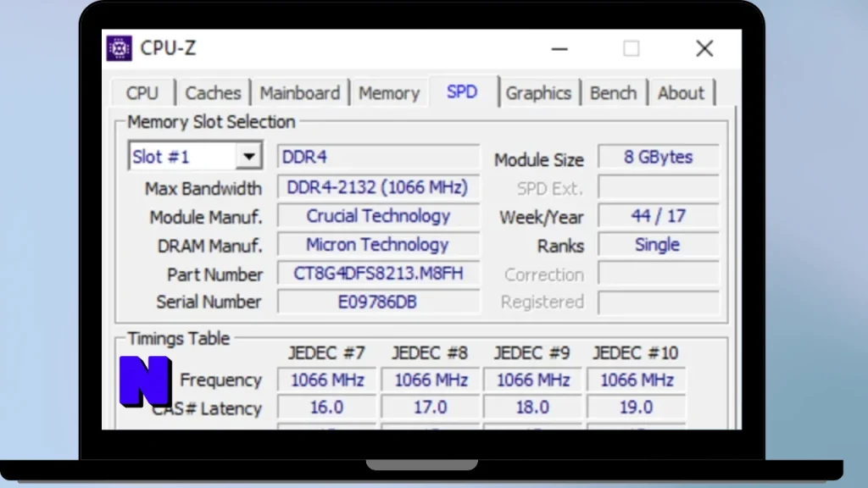The width and height of the screenshot is (868, 488).
Task: Click the CAS# Latency 19.0 cell
Action: [636, 408]
